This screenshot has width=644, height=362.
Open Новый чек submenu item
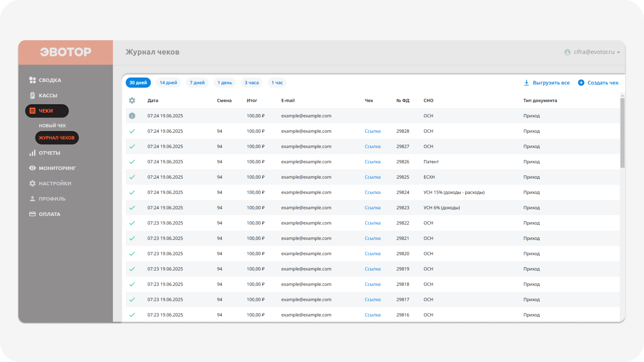(x=52, y=126)
